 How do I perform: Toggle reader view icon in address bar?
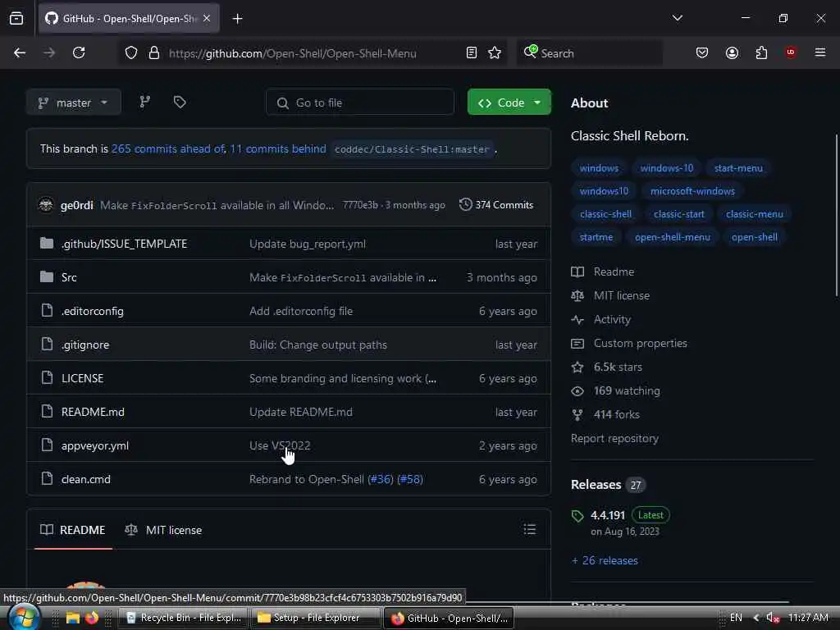tap(472, 52)
